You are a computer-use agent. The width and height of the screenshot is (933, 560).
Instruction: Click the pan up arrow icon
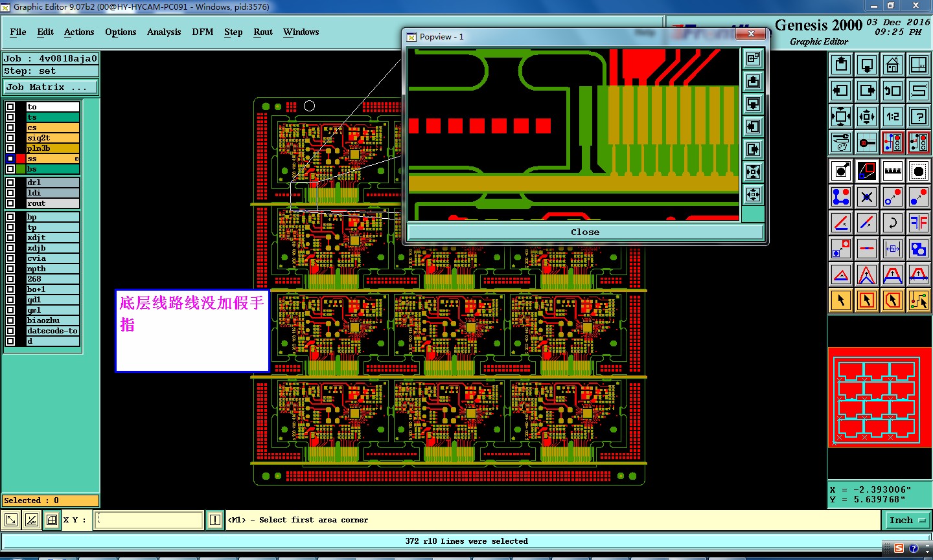(x=841, y=65)
